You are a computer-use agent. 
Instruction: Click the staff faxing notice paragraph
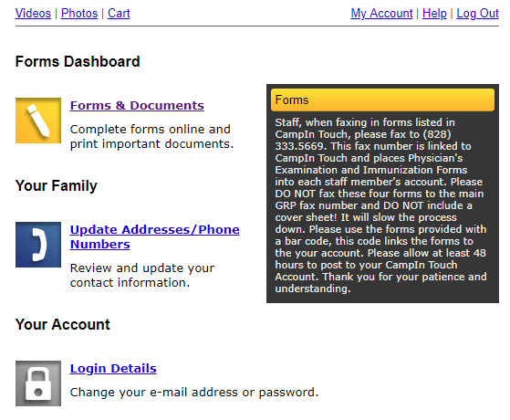pyautogui.click(x=380, y=205)
